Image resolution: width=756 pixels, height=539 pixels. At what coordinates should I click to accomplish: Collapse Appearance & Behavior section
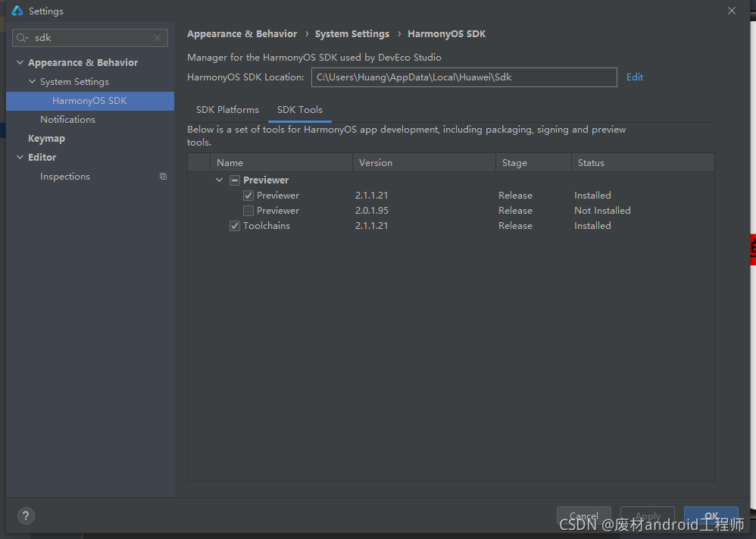click(20, 62)
